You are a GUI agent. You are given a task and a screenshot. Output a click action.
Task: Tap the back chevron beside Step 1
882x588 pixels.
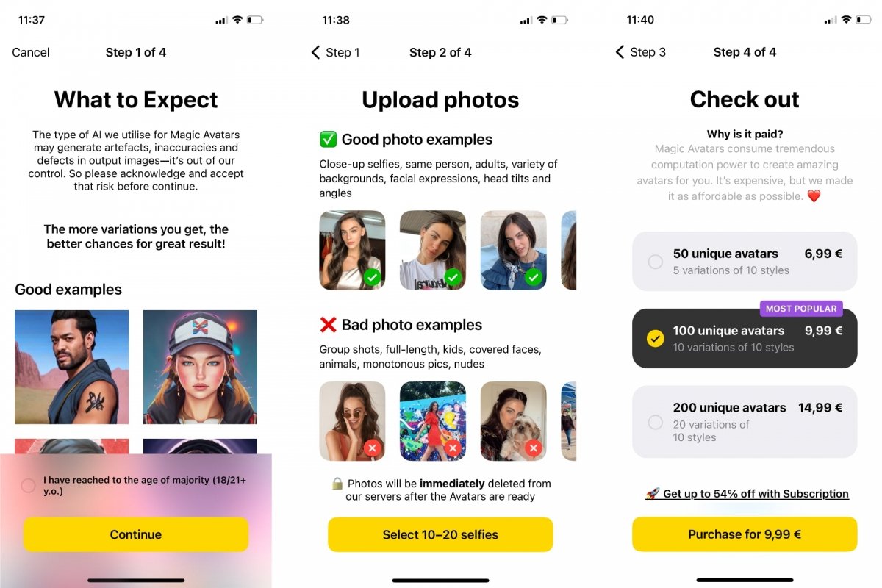[316, 52]
